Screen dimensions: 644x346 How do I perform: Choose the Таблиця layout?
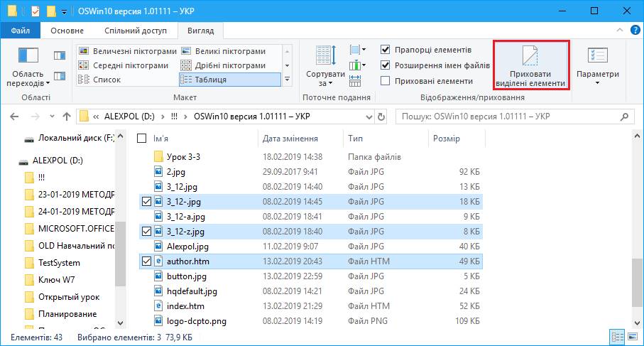229,80
